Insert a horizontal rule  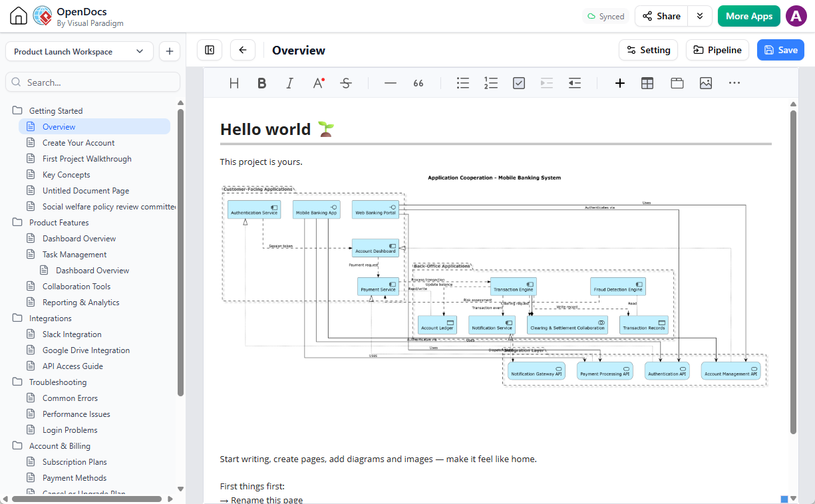click(x=391, y=83)
